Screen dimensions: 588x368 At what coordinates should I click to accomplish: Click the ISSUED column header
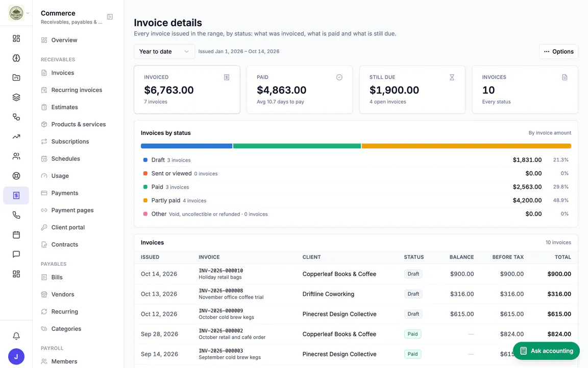150,257
